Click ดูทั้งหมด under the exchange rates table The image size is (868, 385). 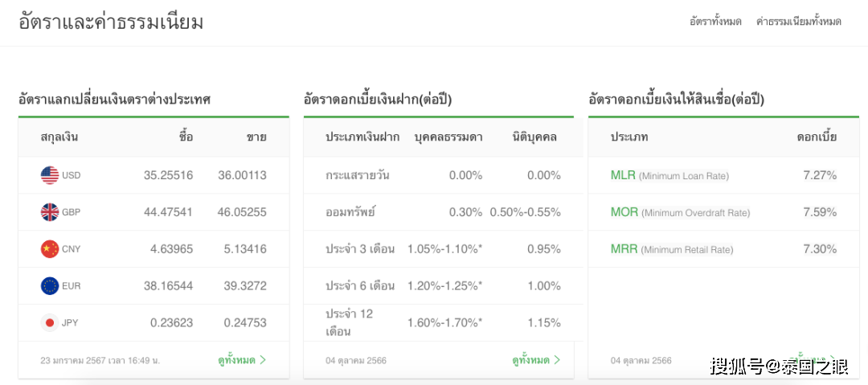(236, 360)
